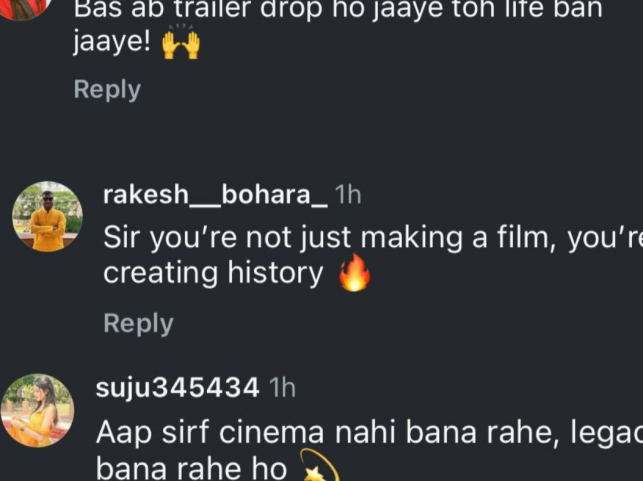This screenshot has height=481, width=643.
Task: Open suju345434 profile picture
Action: (x=37, y=410)
